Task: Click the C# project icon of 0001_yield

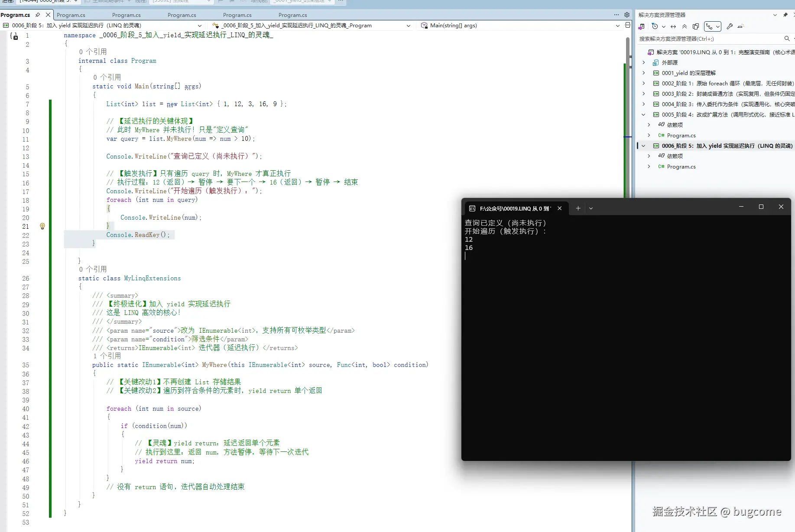Action: (x=656, y=73)
